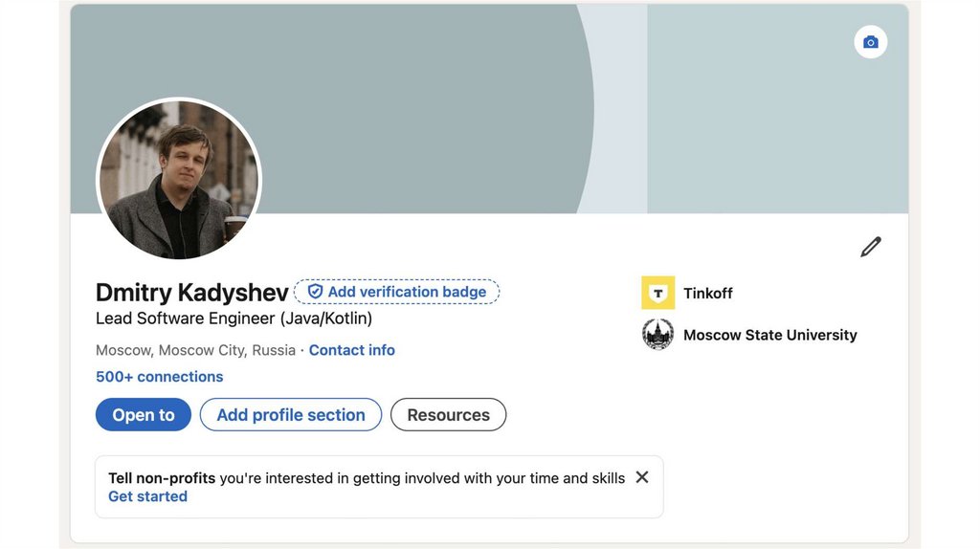Open the Tinkoff company name link
The image size is (980, 549).
coord(708,293)
